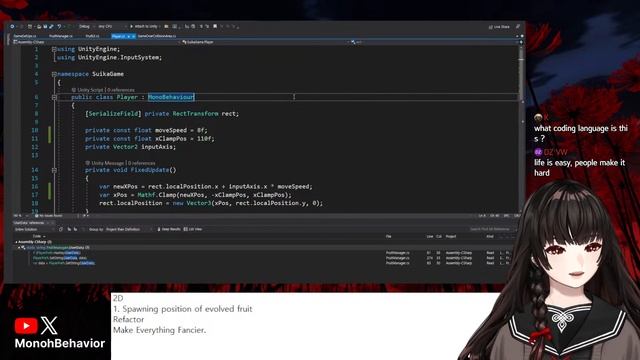Collapse the Player class block

[x=54, y=98]
